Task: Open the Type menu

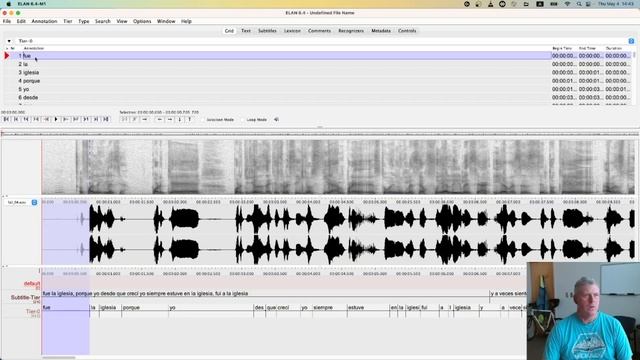Action: pos(84,21)
